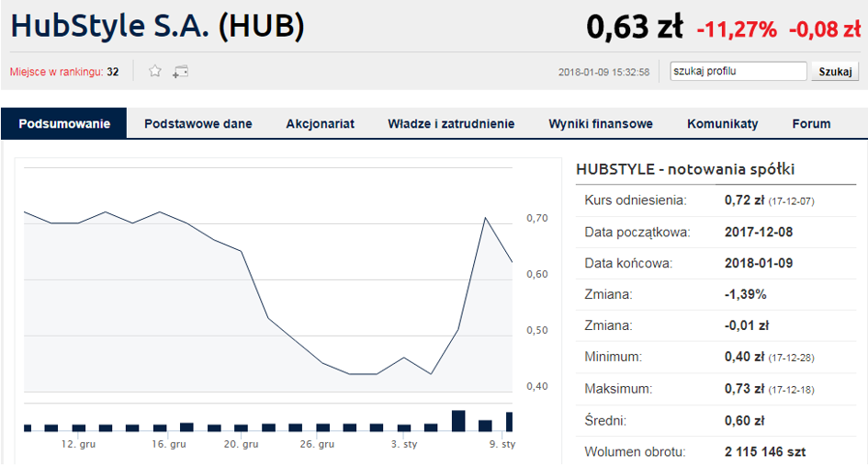Click the -0,08 zł change value
The height and width of the screenshot is (467, 868).
coord(825,28)
